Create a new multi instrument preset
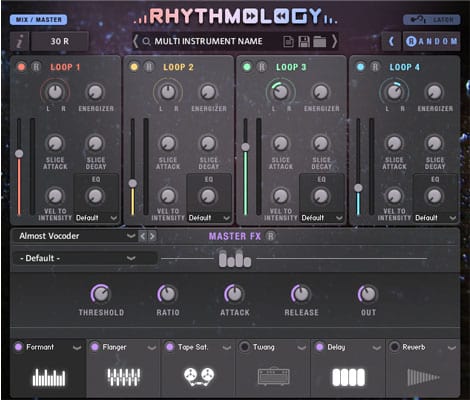The width and height of the screenshot is (470, 400). 288,42
